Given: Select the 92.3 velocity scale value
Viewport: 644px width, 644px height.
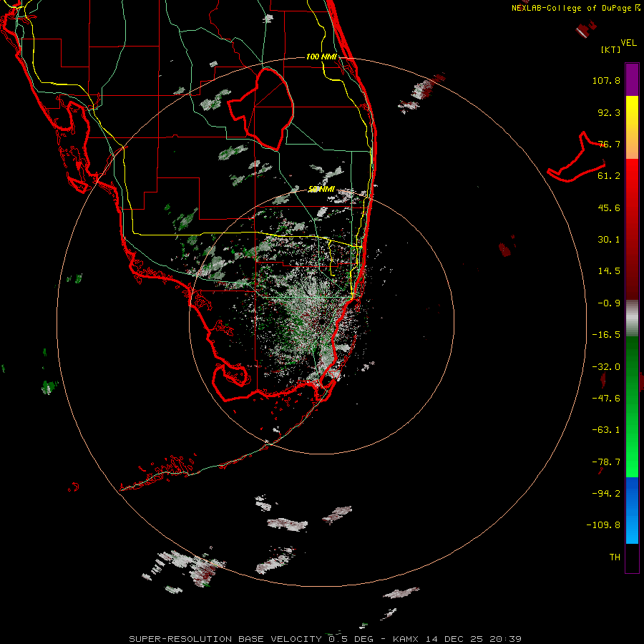Looking at the screenshot, I should tap(609, 112).
